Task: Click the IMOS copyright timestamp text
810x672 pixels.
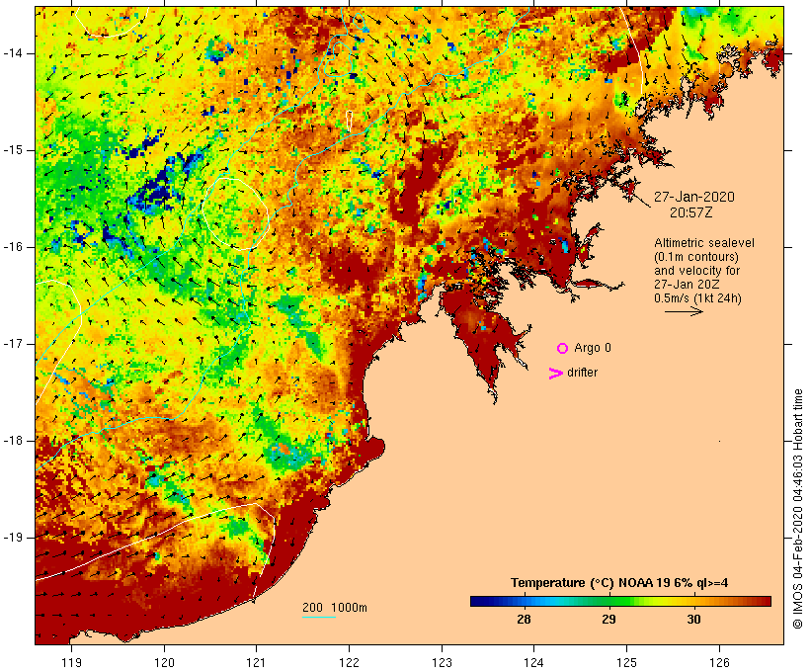Action: [x=798, y=509]
